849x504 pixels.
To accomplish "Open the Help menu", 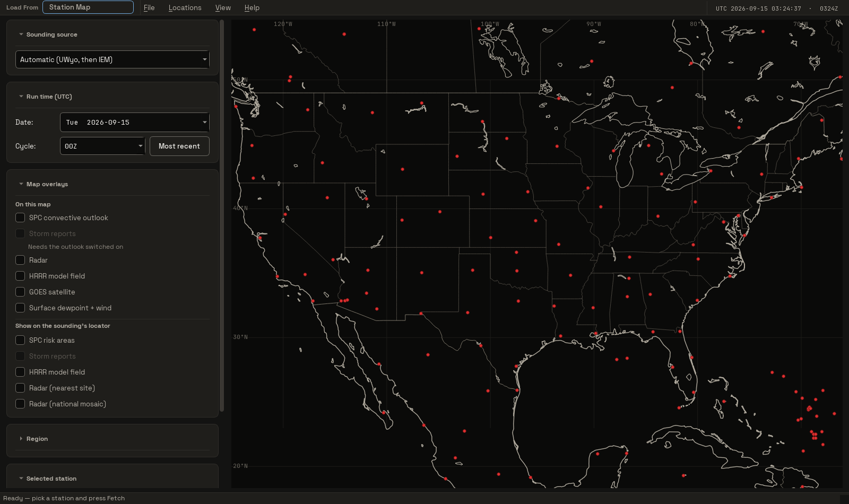I will pos(252,7).
